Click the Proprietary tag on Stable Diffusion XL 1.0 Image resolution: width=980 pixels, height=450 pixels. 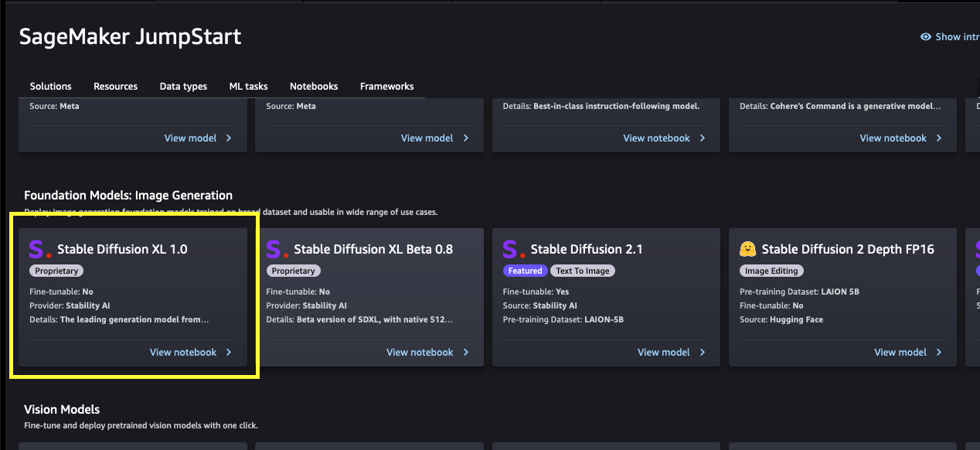point(56,271)
